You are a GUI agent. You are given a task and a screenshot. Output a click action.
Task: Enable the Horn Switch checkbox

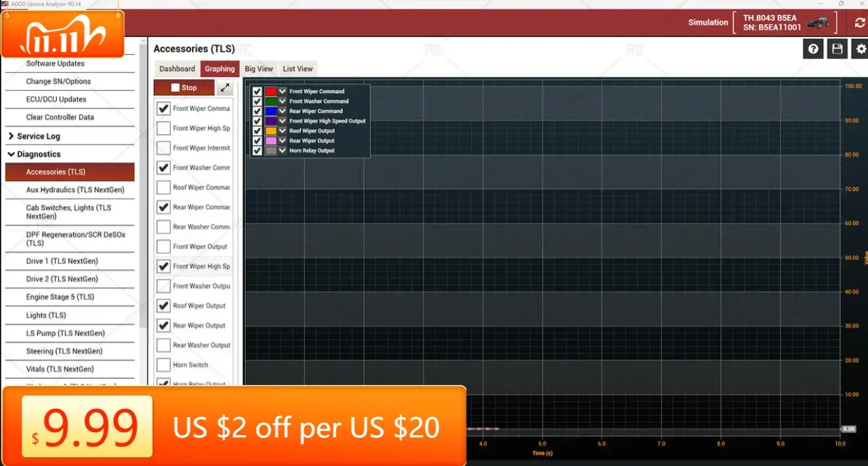(x=163, y=365)
